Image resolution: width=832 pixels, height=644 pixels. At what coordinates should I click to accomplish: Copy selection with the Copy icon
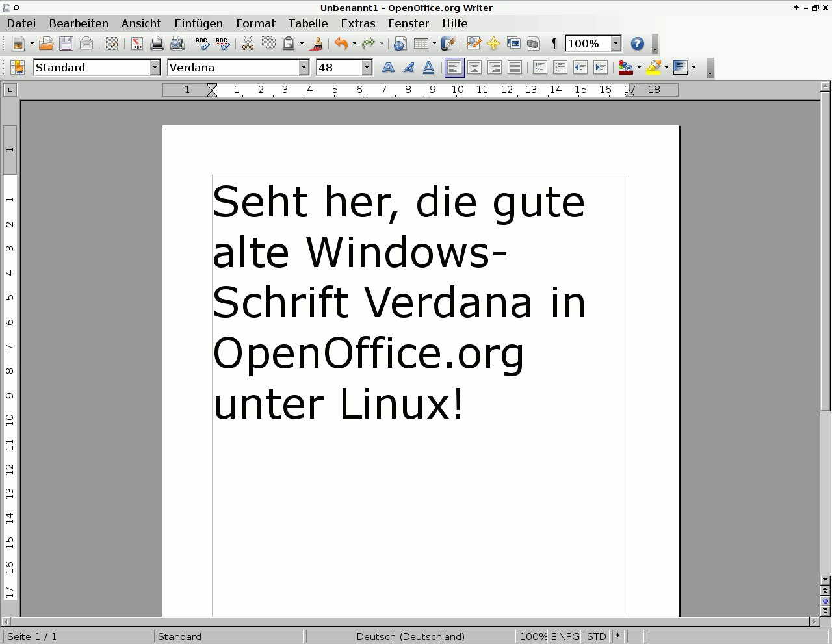click(268, 44)
